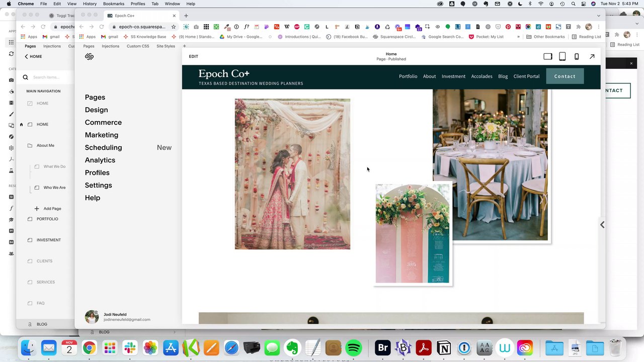The width and height of the screenshot is (644, 362).
Task: Open Evernote from the dock
Action: [x=292, y=348]
